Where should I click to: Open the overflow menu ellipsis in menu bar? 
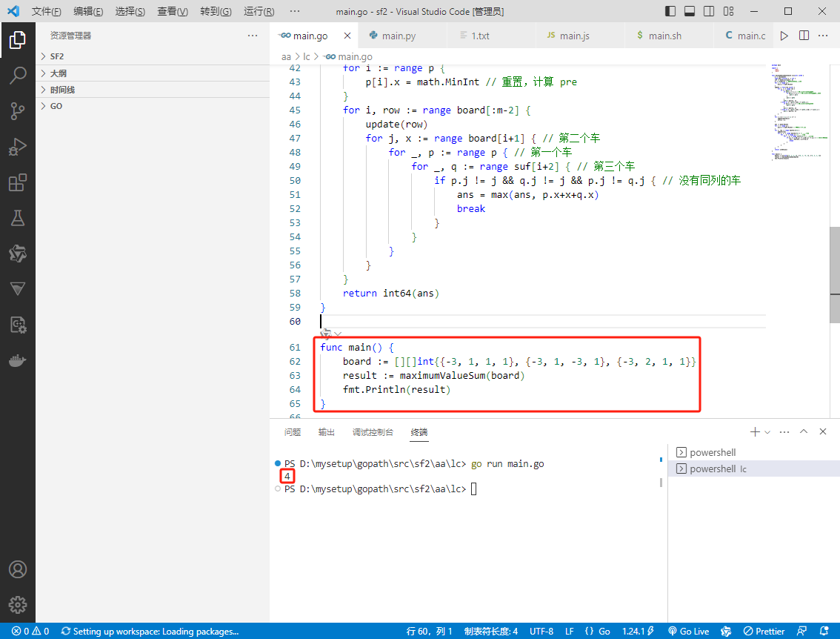(295, 11)
